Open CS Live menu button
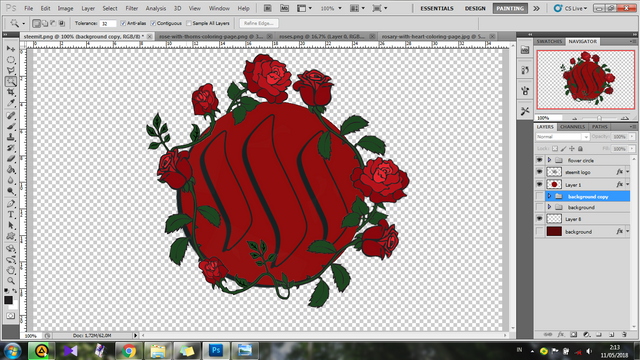 (x=570, y=8)
